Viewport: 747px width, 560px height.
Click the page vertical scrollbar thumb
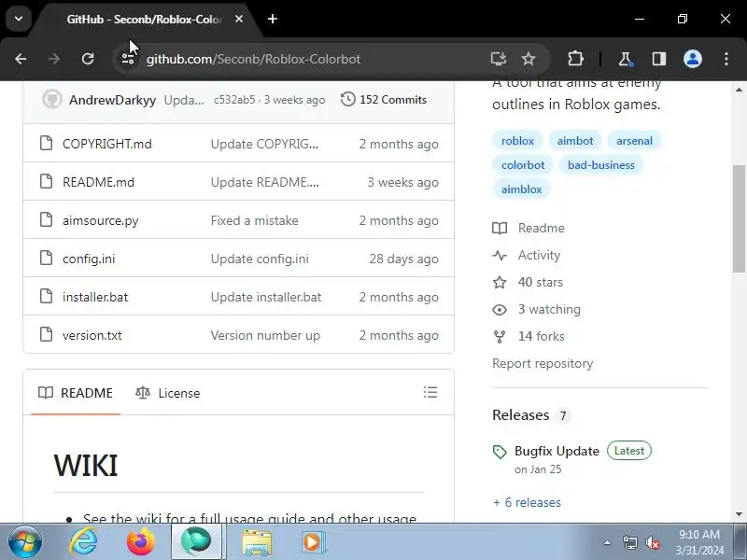pos(739,218)
